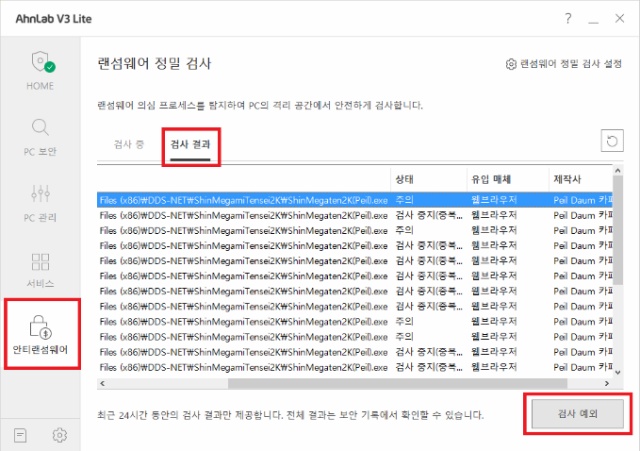Click the 검사 예외 button
Viewport: 640px width, 451px height.
click(x=577, y=414)
